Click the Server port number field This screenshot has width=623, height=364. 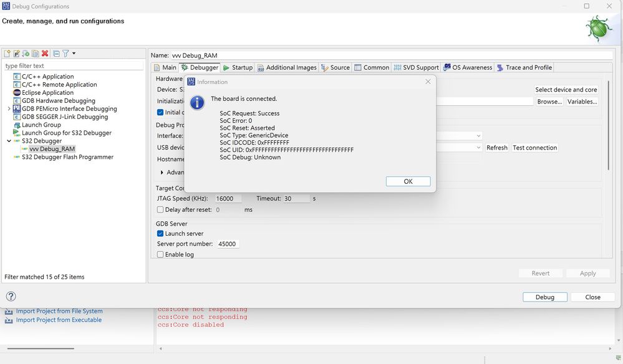pos(228,244)
